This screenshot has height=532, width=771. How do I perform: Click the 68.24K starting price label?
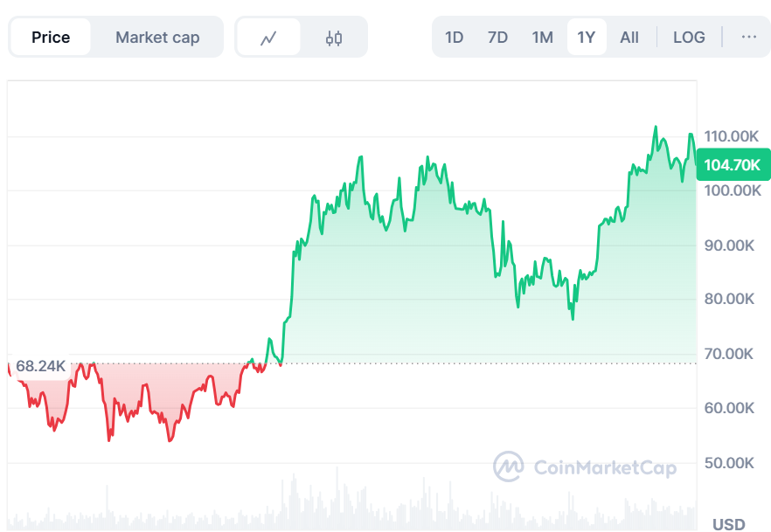[x=40, y=366]
